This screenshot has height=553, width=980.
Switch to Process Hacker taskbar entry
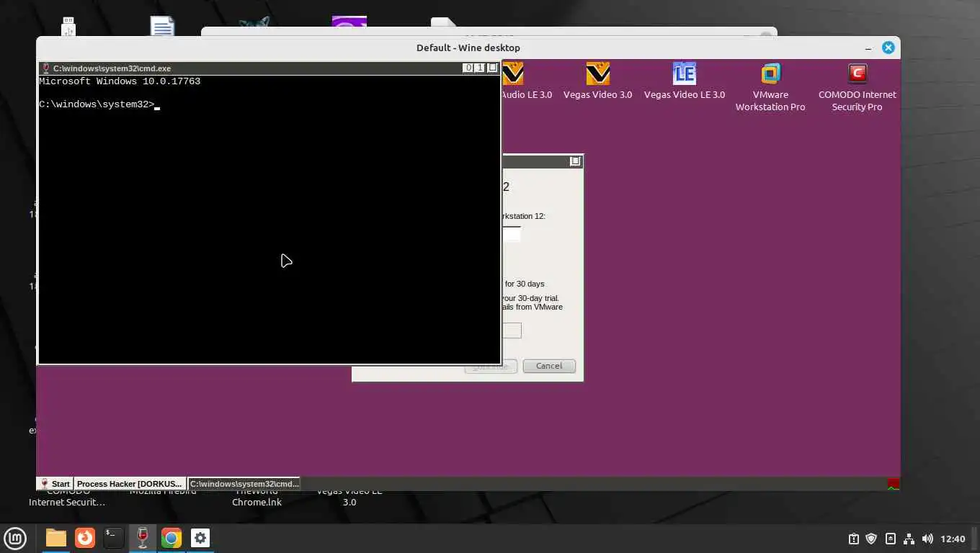click(130, 484)
